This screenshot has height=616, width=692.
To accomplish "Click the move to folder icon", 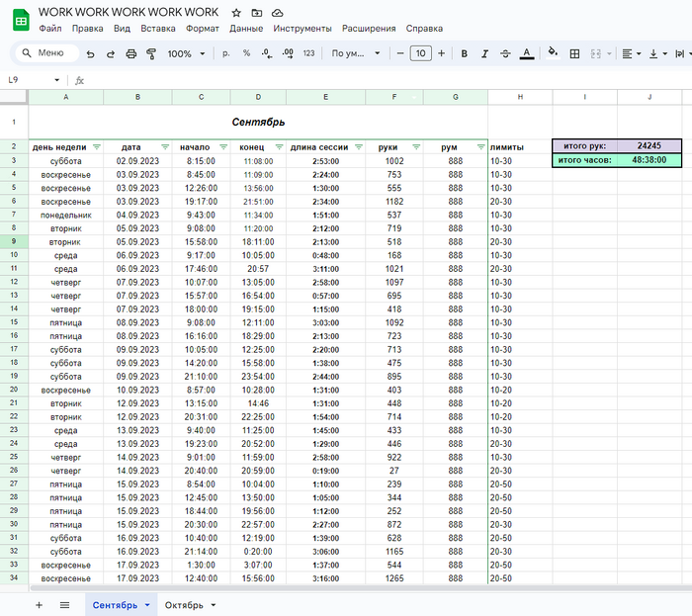I will pos(257,12).
